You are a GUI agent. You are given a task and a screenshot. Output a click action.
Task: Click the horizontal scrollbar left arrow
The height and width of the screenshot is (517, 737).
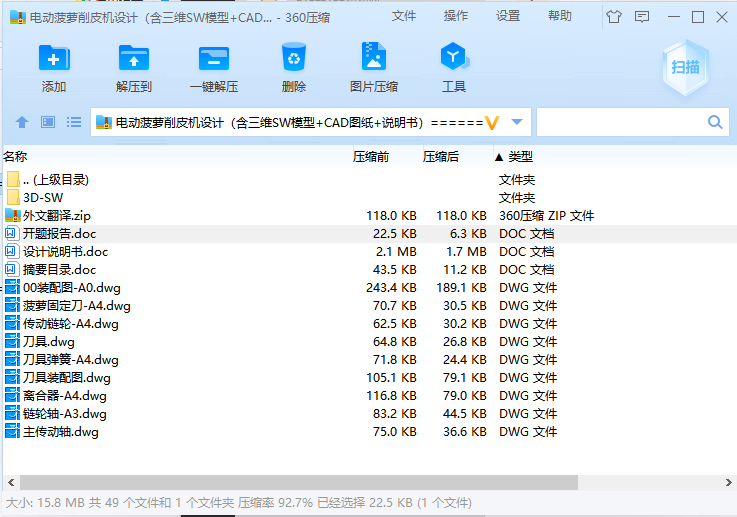[11, 482]
